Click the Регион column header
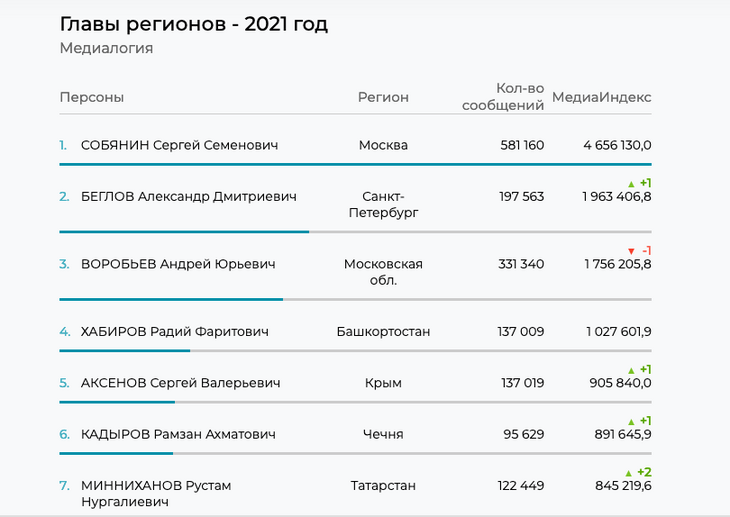The width and height of the screenshot is (730, 517). (x=383, y=97)
